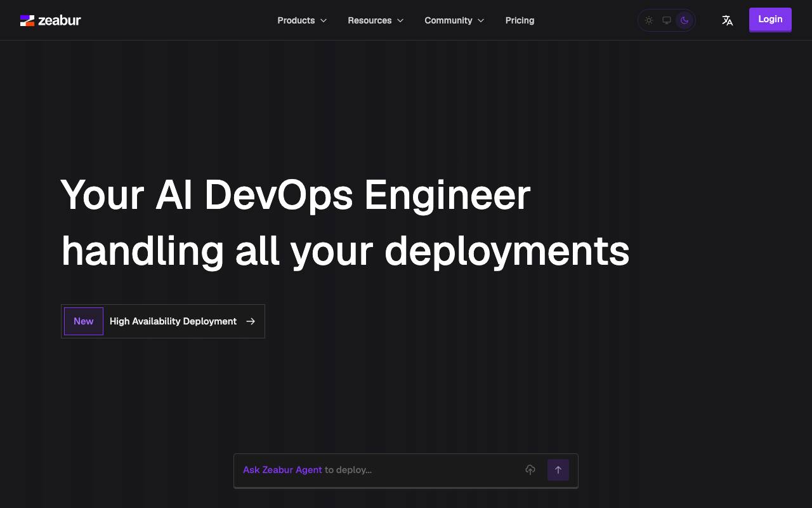
Task: Open the Resources menu label
Action: (369, 20)
